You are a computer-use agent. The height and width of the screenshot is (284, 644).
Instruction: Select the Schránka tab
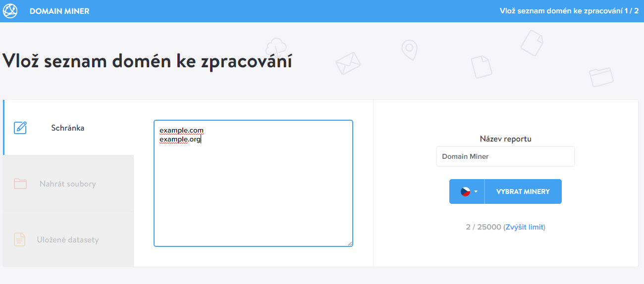coord(69,128)
